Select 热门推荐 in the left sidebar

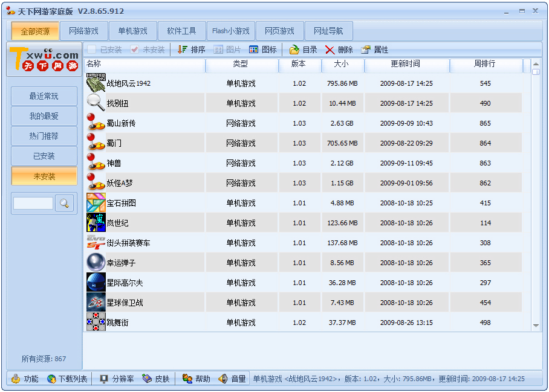pos(44,136)
